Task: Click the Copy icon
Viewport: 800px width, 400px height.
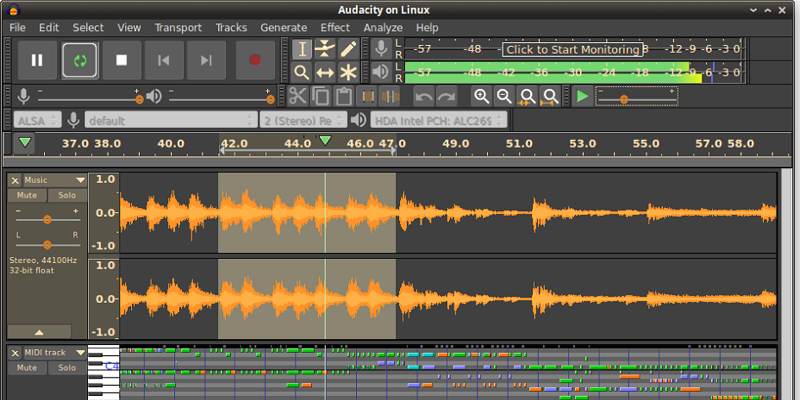Action: [x=320, y=96]
